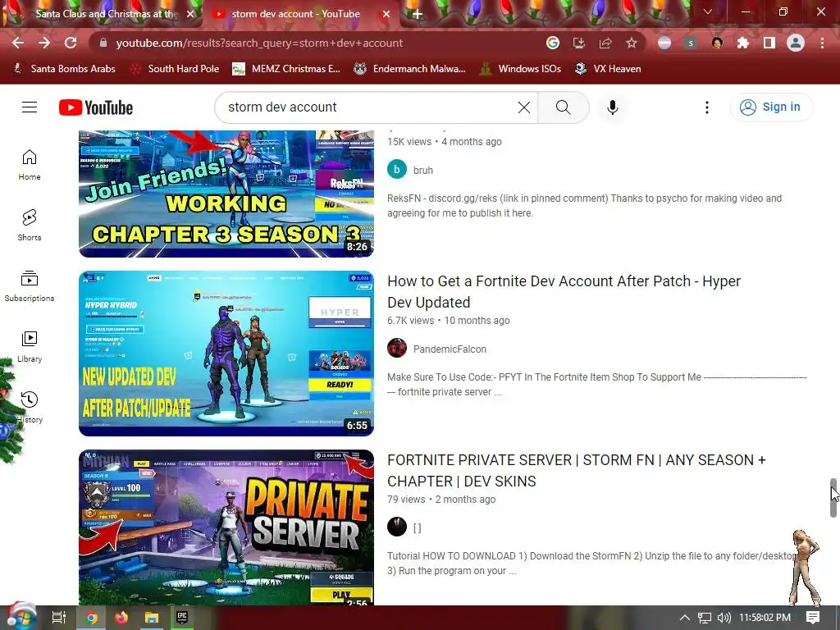The width and height of the screenshot is (840, 630).
Task: Click the Task View taskbar icon
Action: coord(59,618)
